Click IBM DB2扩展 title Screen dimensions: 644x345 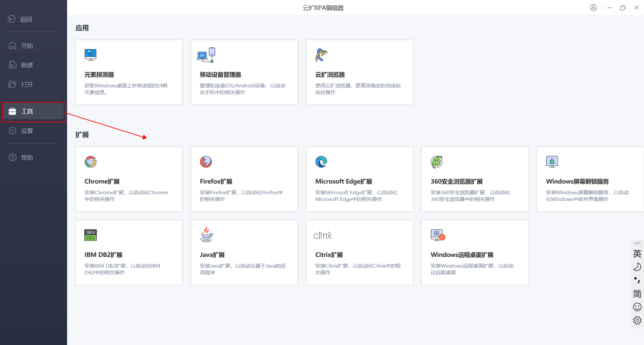[103, 255]
